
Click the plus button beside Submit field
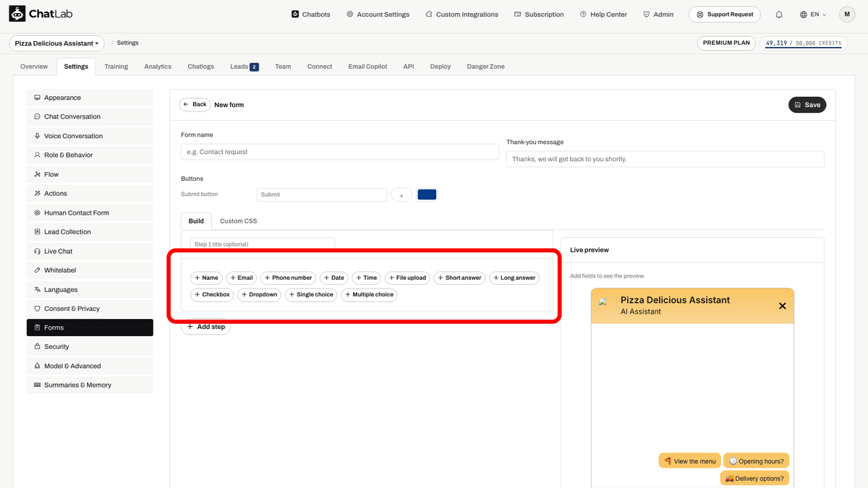tap(401, 194)
